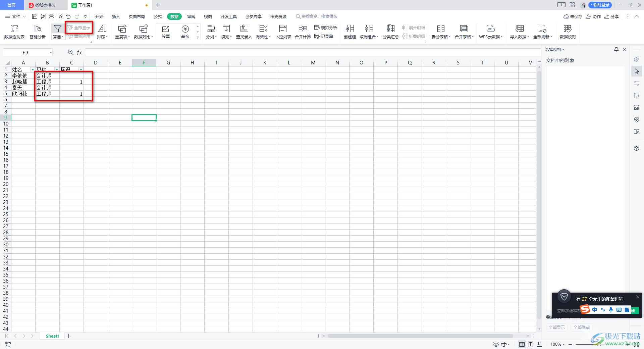Open the 分列 split column tool
This screenshot has height=349, width=644.
point(211,32)
